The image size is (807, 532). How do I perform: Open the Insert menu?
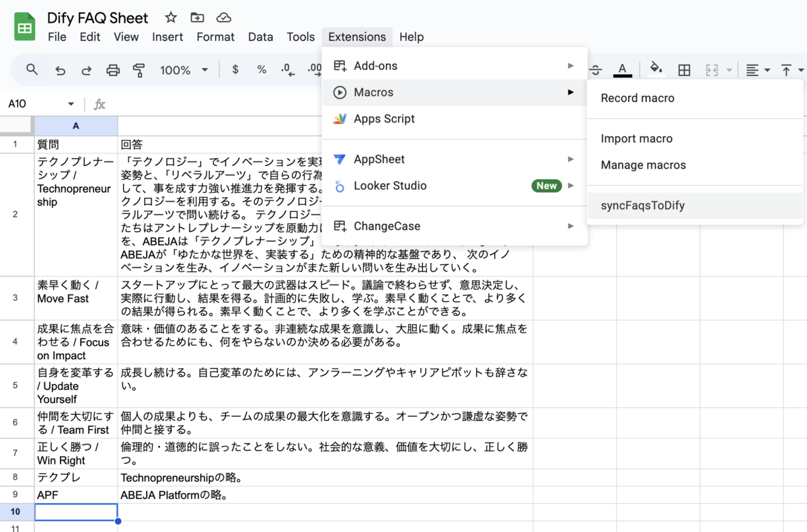[167, 37]
